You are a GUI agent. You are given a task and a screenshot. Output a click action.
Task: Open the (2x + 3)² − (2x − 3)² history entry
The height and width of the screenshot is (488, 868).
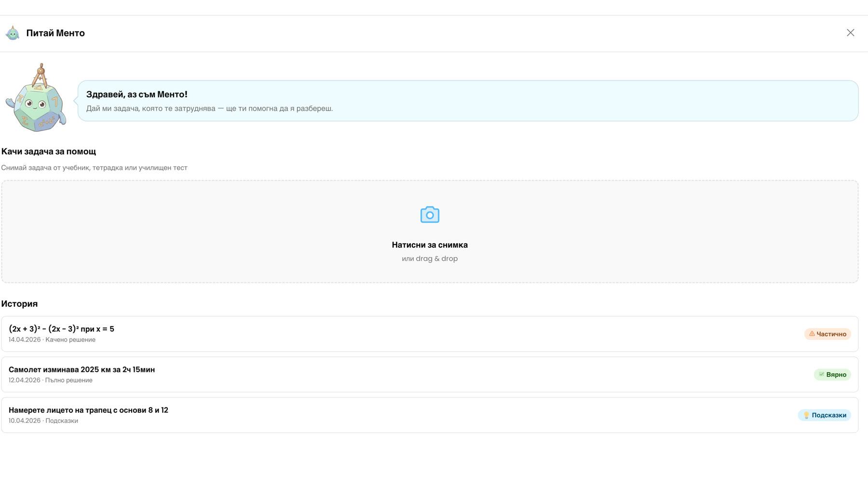point(430,334)
